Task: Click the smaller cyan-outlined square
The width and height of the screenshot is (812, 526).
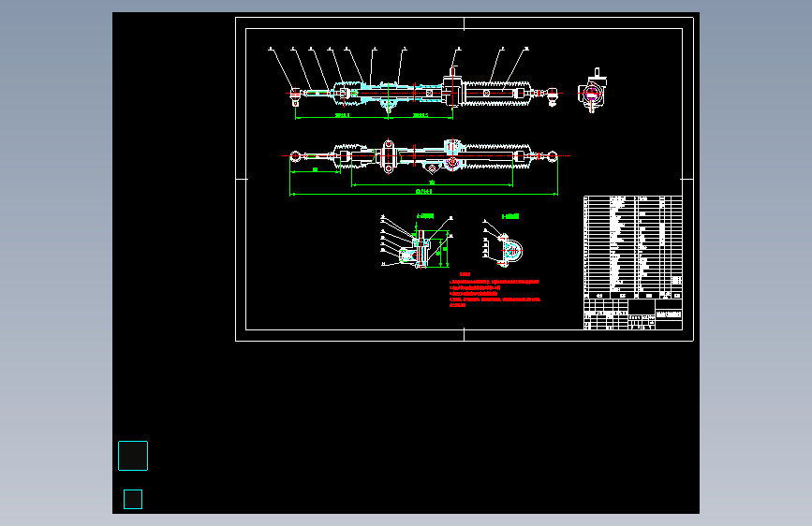Action: [133, 499]
